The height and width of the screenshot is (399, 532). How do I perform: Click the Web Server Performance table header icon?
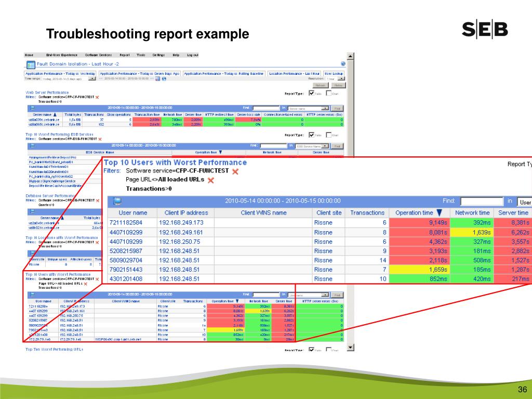[x=32, y=108]
